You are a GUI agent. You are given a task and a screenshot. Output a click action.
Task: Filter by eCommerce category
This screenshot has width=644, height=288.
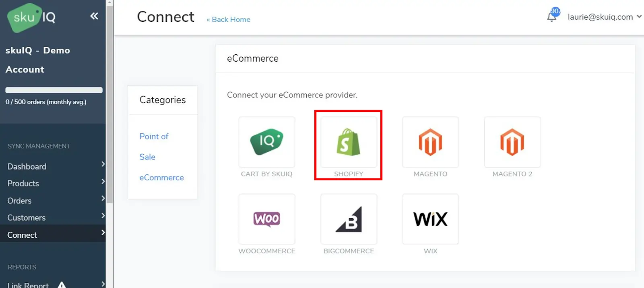click(x=161, y=177)
